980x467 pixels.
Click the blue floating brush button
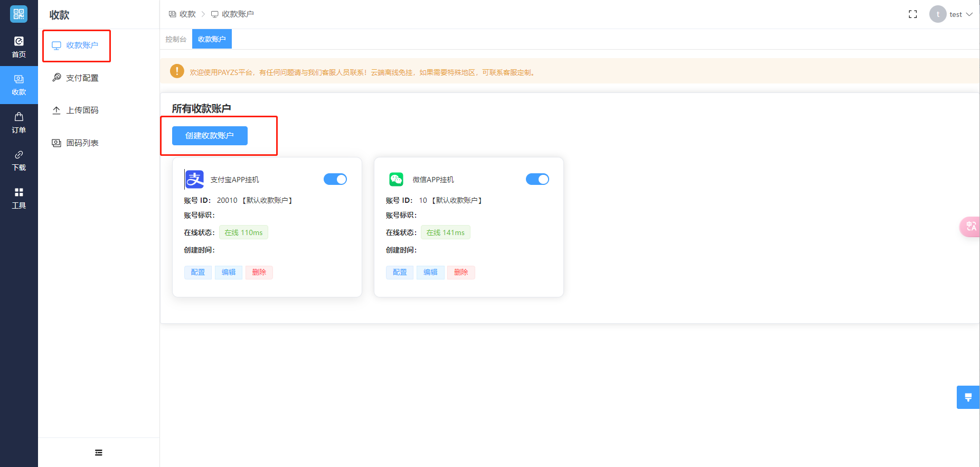tap(968, 397)
